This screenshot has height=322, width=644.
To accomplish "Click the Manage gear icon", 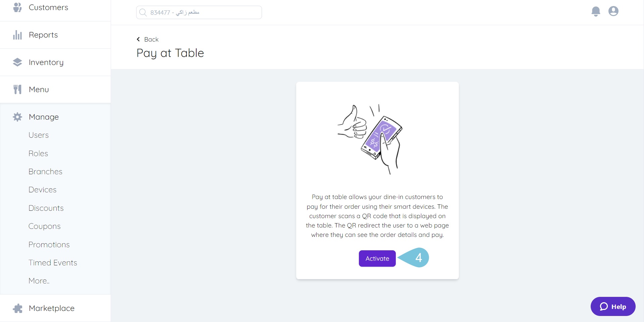I will tap(17, 117).
